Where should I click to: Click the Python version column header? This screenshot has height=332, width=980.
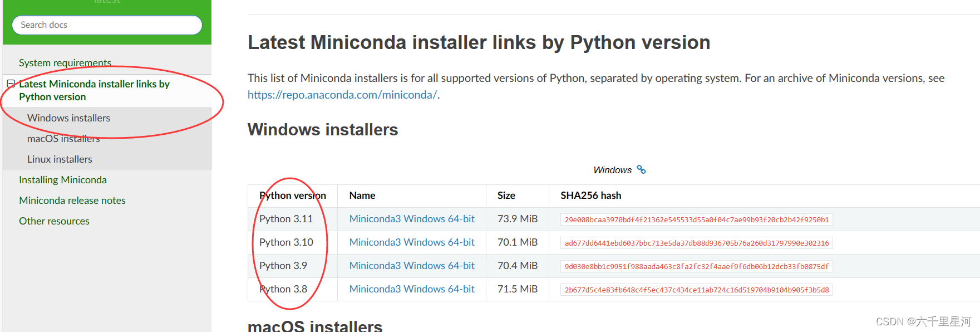click(x=293, y=196)
